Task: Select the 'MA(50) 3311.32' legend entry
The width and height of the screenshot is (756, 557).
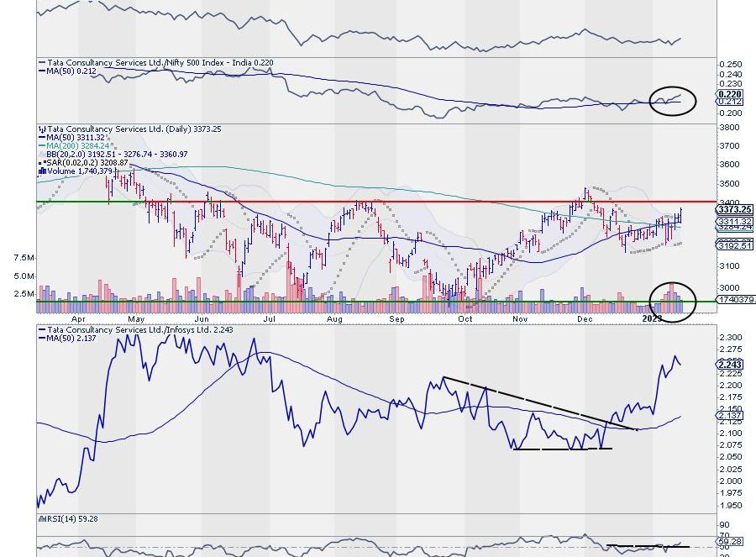Action: [x=72, y=138]
